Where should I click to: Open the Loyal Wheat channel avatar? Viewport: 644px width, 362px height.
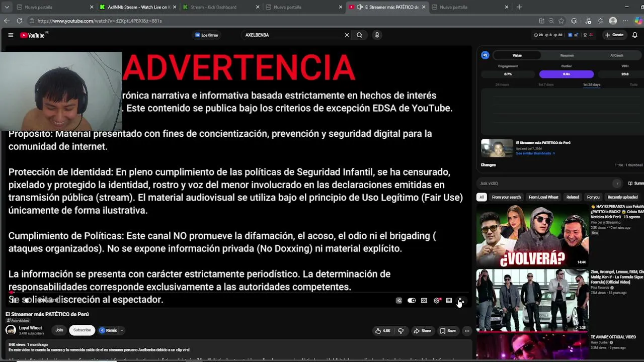11,330
